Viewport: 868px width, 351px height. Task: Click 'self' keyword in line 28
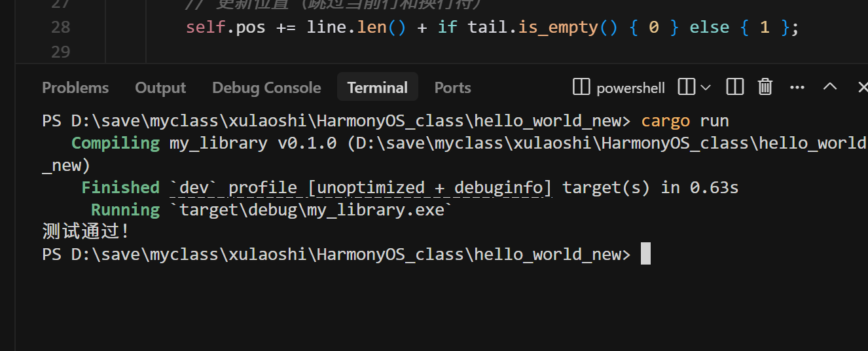(x=206, y=28)
